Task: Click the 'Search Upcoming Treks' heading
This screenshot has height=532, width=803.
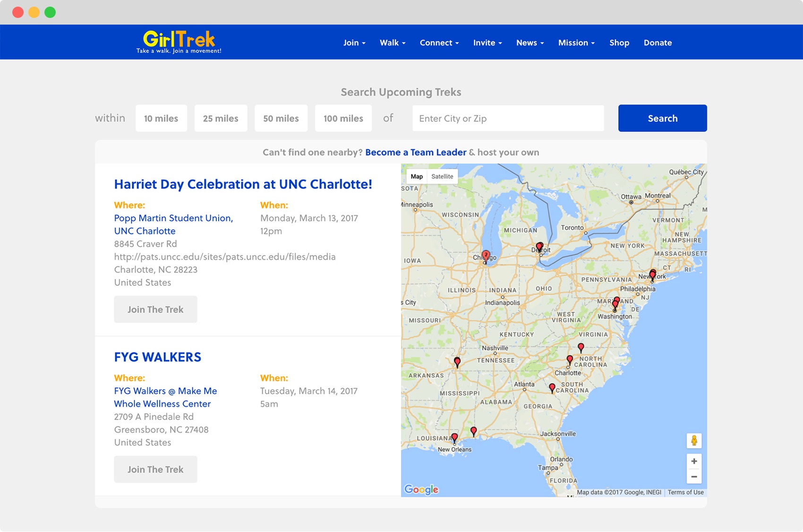Action: [401, 92]
